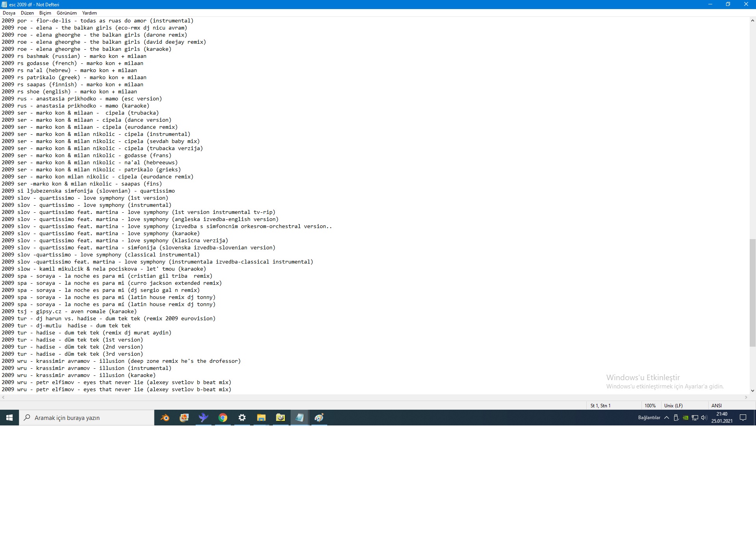The height and width of the screenshot is (533, 756).
Task: Click the safely remove hardware USB icon
Action: tap(676, 418)
